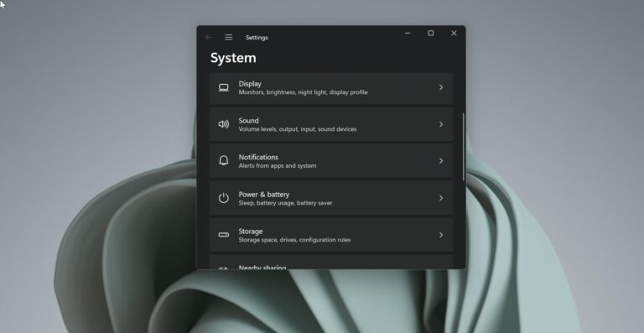Image resolution: width=644 pixels, height=333 pixels.
Task: Expand the Storage row chevron
Action: point(441,235)
